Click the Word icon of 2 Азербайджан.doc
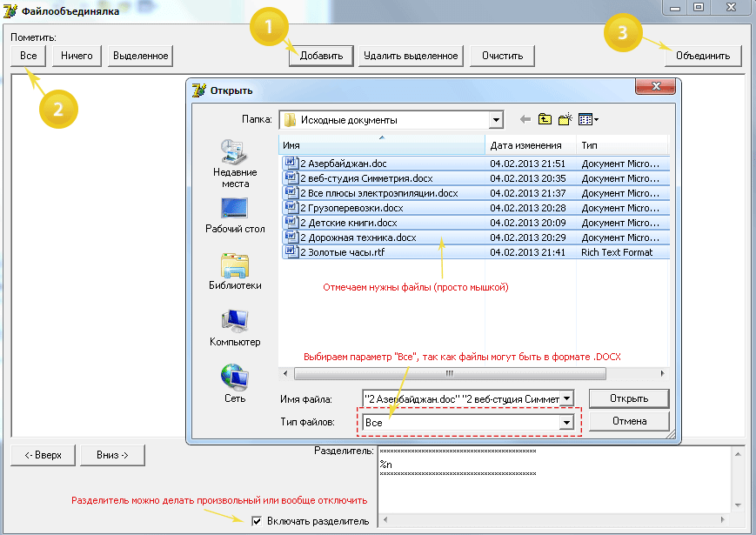The image size is (756, 535). [291, 163]
